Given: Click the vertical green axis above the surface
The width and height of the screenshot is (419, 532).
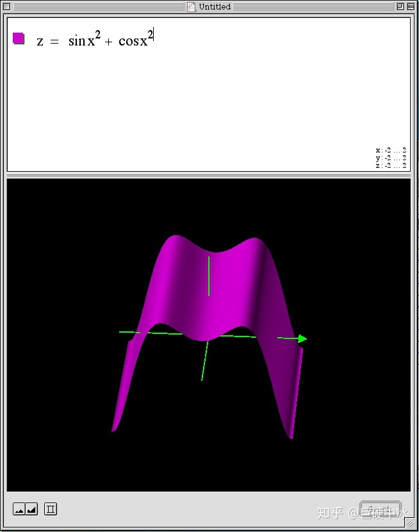Looking at the screenshot, I should click(209, 276).
